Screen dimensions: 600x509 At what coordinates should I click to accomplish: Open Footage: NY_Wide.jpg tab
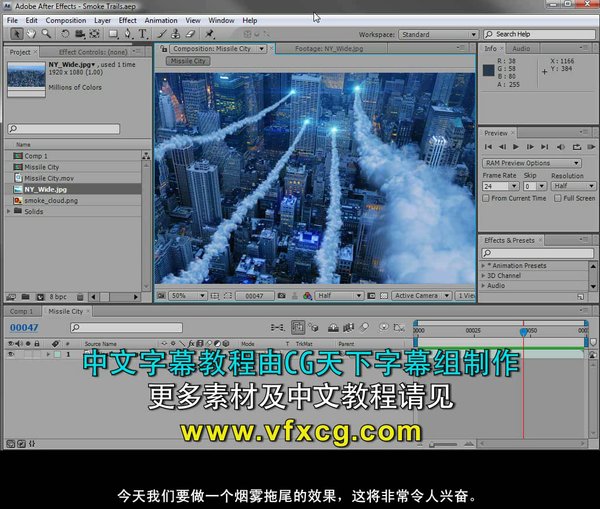click(x=329, y=49)
